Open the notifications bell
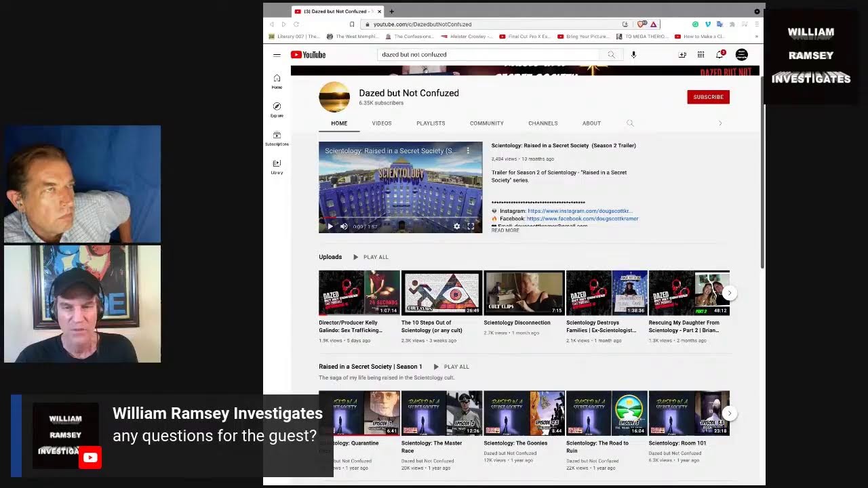 point(719,55)
